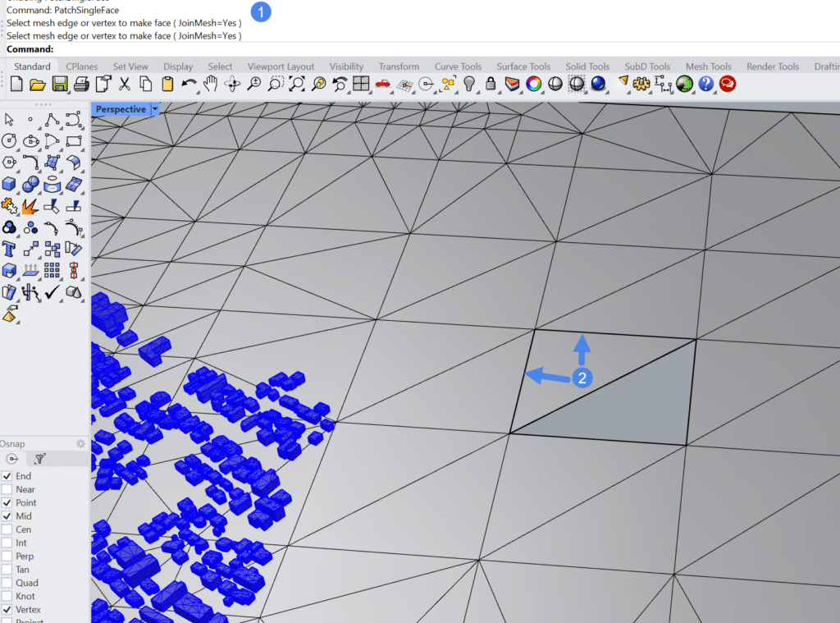Click the Explode tool icon
Image resolution: width=840 pixels, height=623 pixels.
point(30,205)
